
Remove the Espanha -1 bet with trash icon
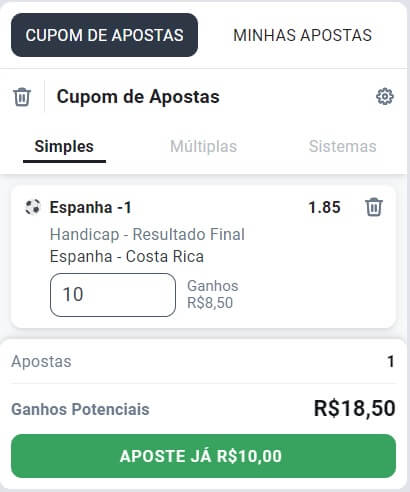click(374, 207)
